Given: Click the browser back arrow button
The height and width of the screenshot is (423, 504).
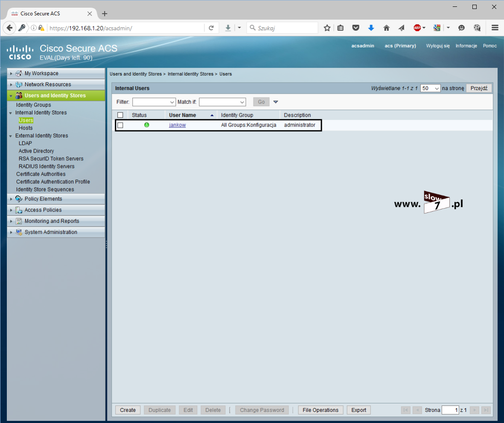Looking at the screenshot, I should point(10,28).
